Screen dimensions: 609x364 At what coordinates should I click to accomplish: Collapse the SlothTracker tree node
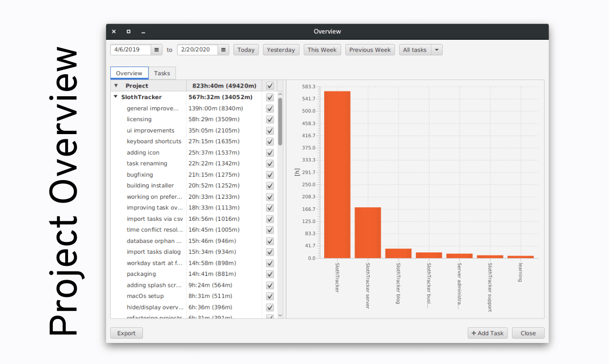(x=116, y=97)
